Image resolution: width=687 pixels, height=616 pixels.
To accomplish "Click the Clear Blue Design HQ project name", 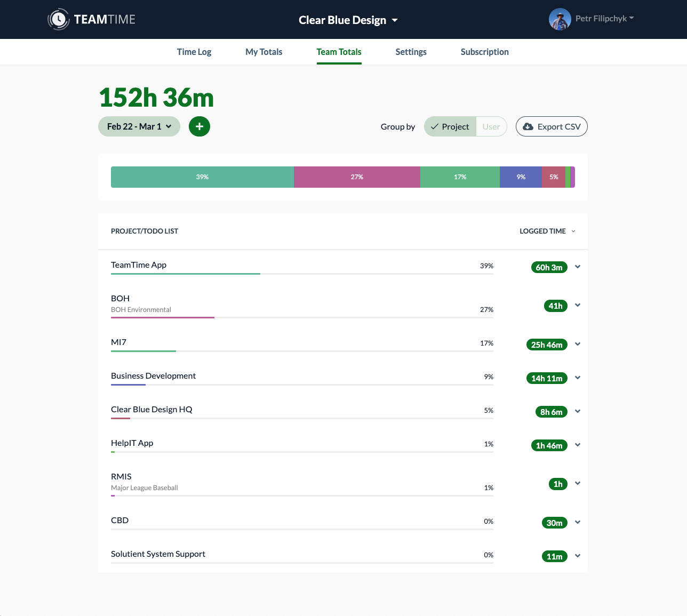I will click(151, 410).
